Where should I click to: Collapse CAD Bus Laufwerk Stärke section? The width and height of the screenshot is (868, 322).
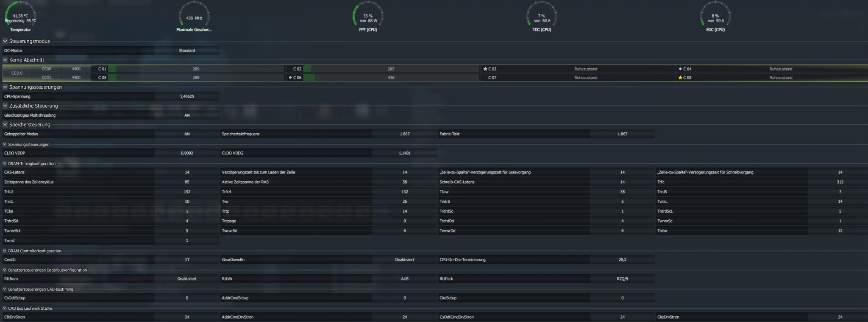(5, 308)
